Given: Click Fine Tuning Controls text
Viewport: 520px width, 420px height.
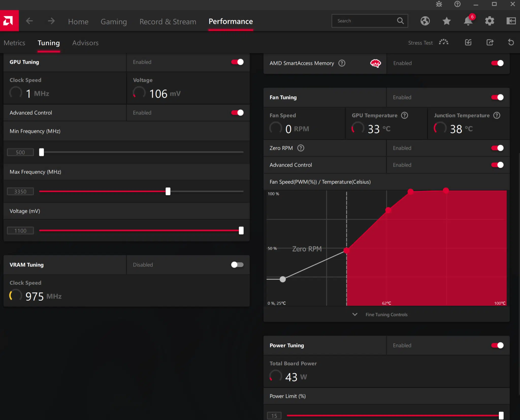Looking at the screenshot, I should coord(386,314).
